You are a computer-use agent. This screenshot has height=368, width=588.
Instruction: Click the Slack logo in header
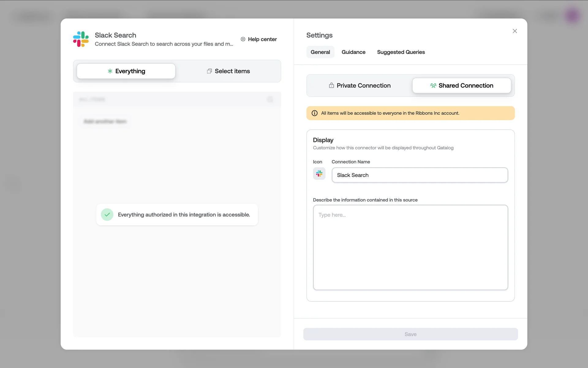click(81, 39)
